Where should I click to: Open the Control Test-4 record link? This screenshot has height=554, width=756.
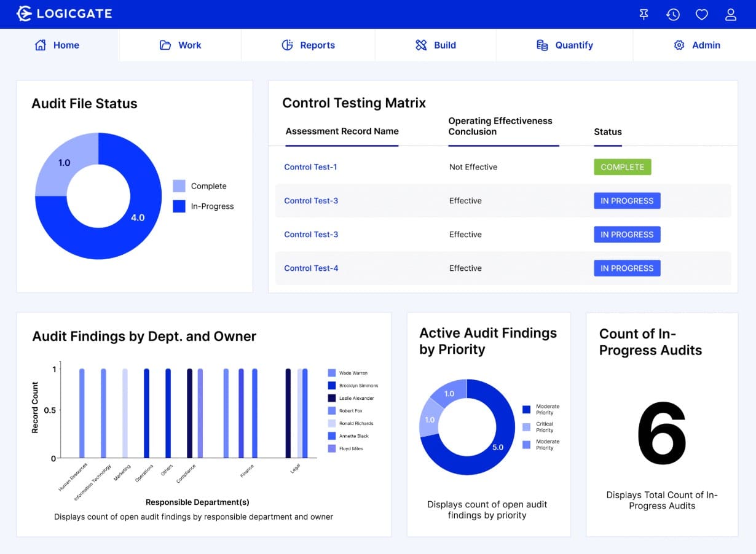[x=310, y=268]
